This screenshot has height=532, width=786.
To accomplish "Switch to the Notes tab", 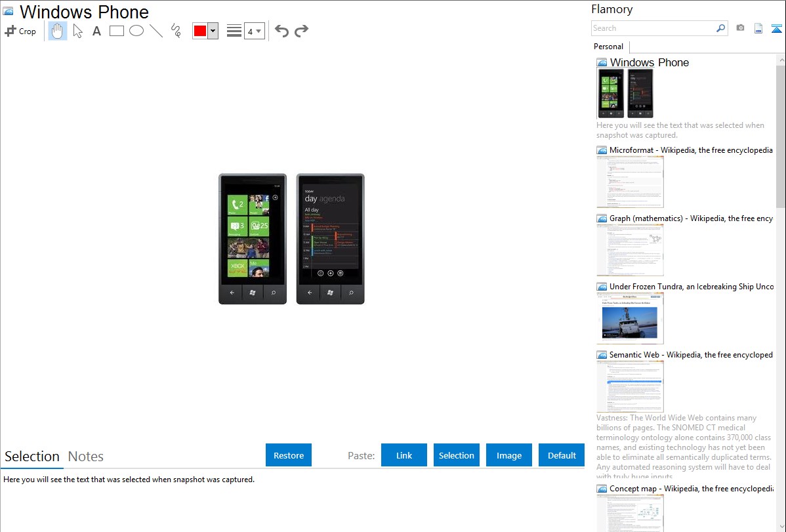I will coord(86,457).
